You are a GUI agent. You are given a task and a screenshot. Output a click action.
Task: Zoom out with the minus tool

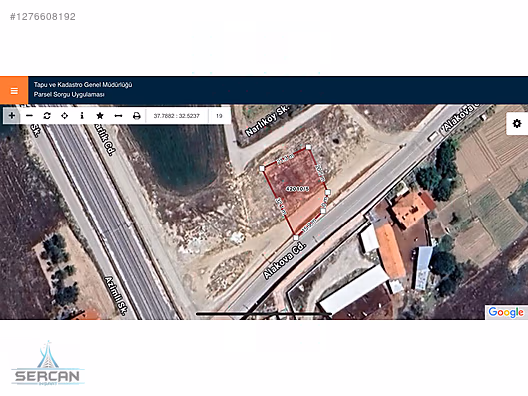(29, 116)
